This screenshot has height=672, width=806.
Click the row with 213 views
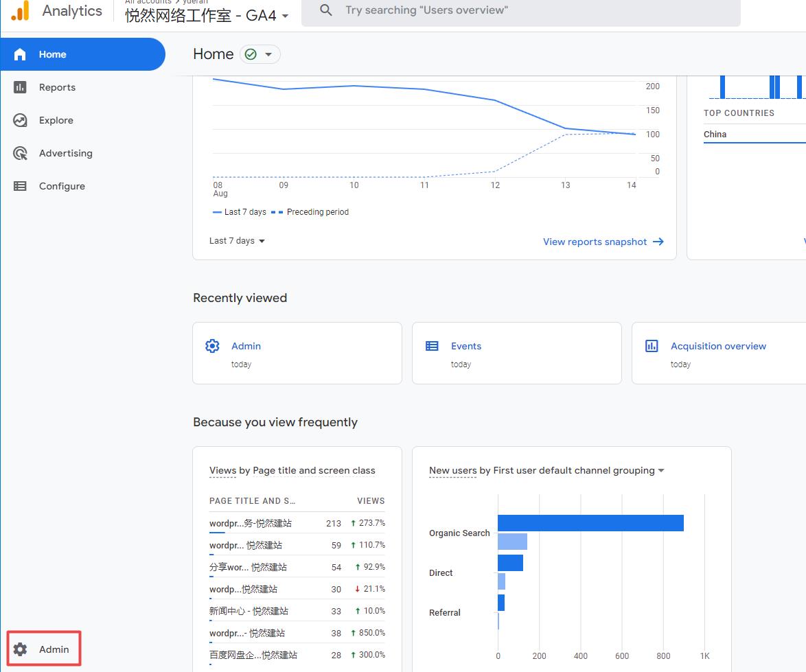point(297,523)
